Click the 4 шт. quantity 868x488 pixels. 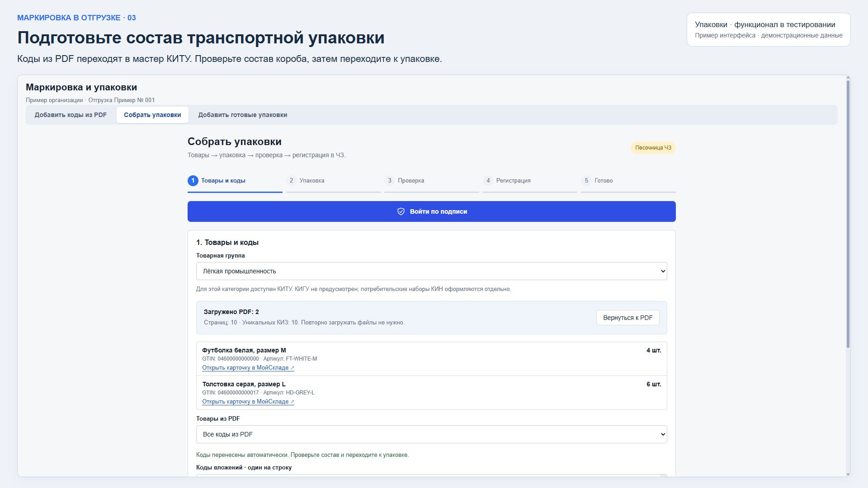(x=654, y=350)
